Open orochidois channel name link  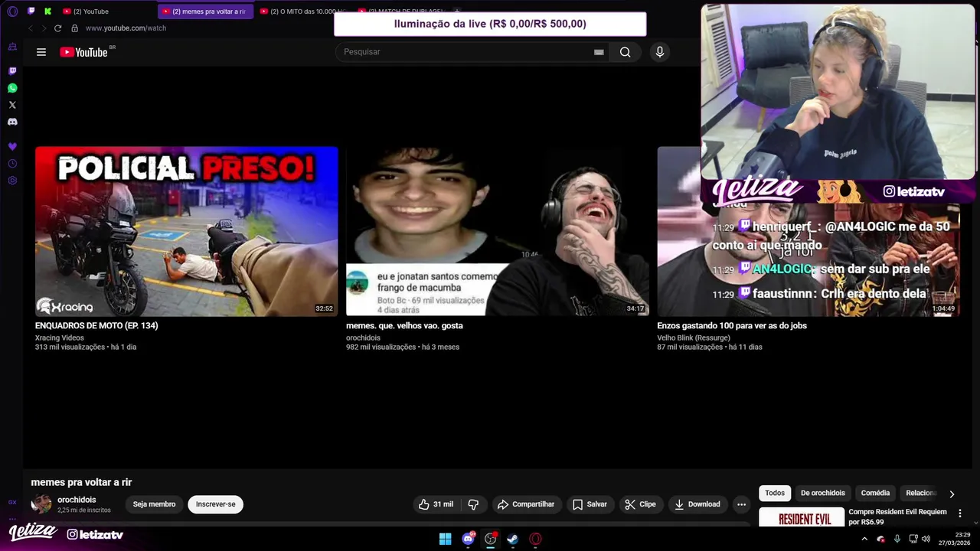[x=77, y=500]
